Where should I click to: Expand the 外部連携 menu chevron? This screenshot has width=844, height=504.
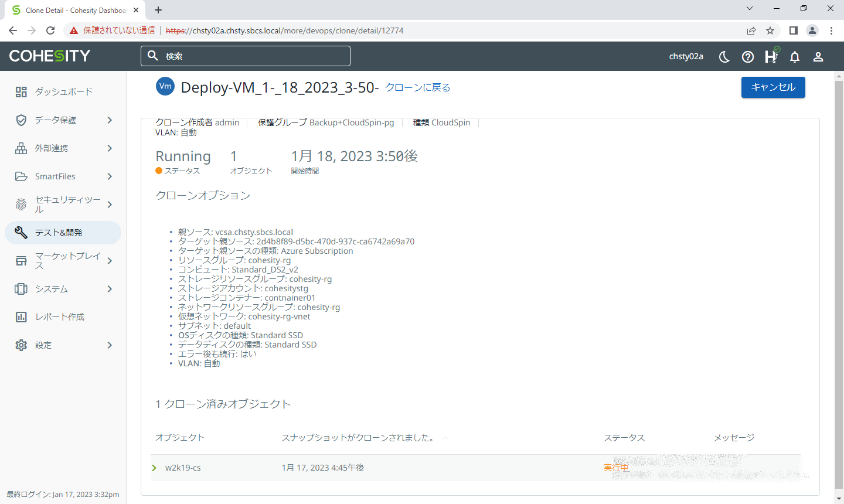tap(110, 148)
